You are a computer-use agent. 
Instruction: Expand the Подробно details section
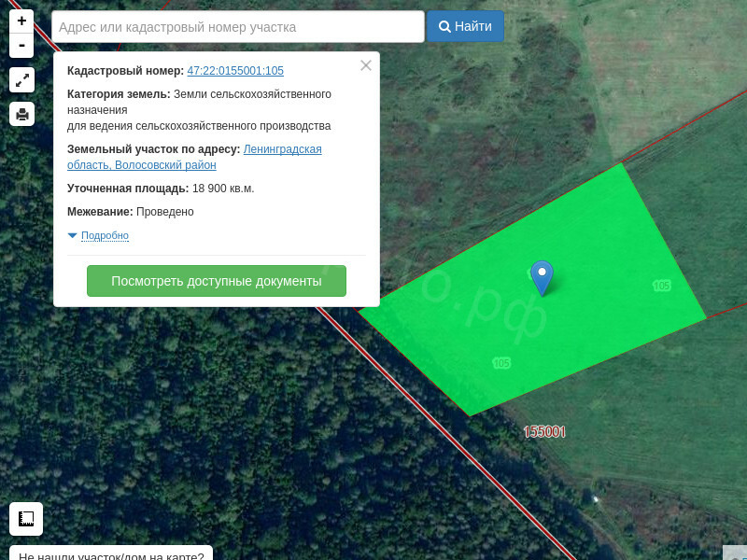[x=104, y=236]
